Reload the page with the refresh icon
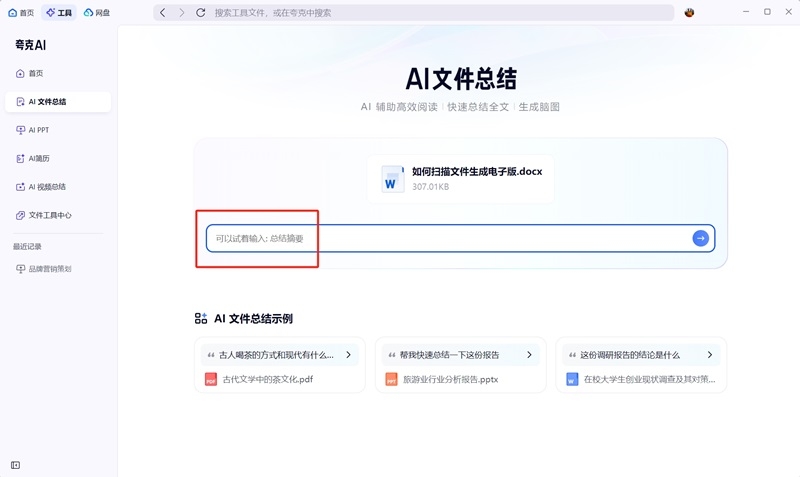Image resolution: width=800 pixels, height=477 pixels. 201,13
